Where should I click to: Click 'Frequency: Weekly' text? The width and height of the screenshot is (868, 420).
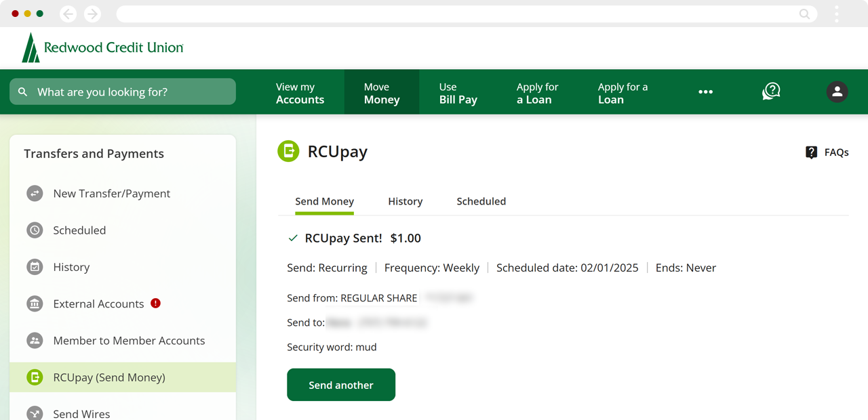432,268
